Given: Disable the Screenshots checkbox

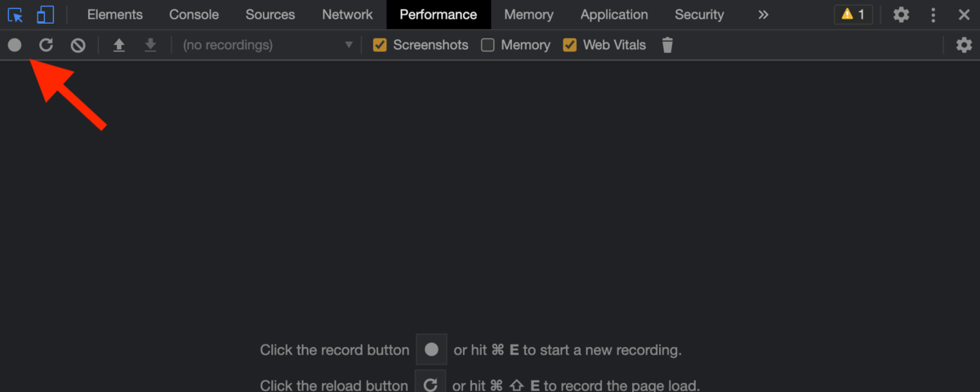Looking at the screenshot, I should click(x=380, y=45).
